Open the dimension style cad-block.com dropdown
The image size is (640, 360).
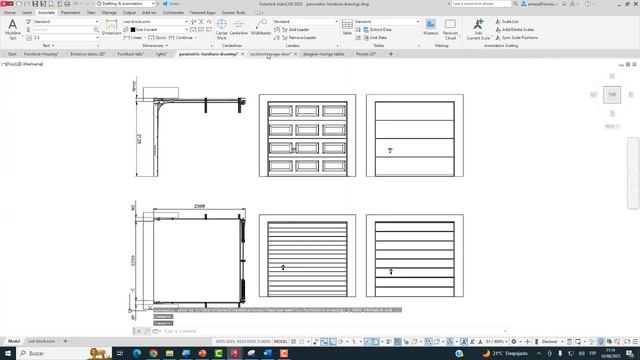pos(155,21)
